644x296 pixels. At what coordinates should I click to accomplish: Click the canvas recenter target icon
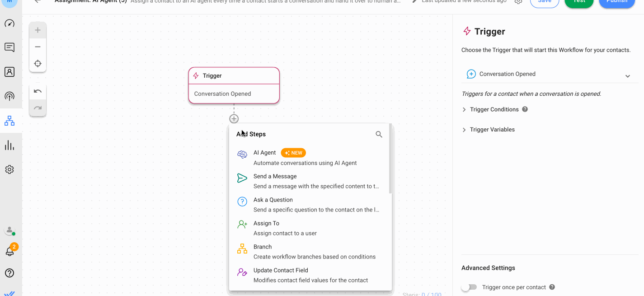coord(38,64)
